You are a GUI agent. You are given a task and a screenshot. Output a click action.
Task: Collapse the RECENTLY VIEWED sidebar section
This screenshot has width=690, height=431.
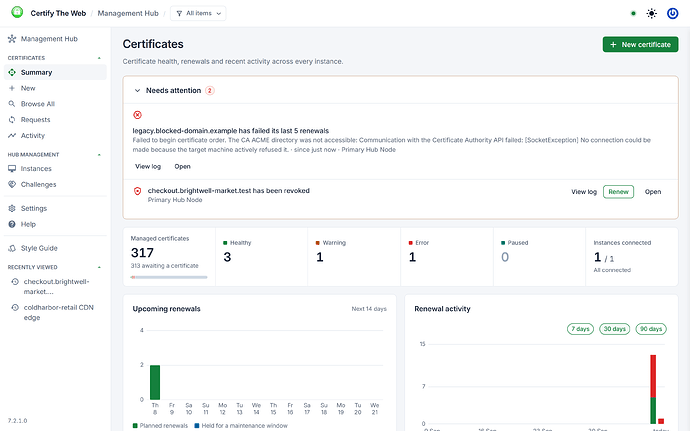tap(99, 267)
